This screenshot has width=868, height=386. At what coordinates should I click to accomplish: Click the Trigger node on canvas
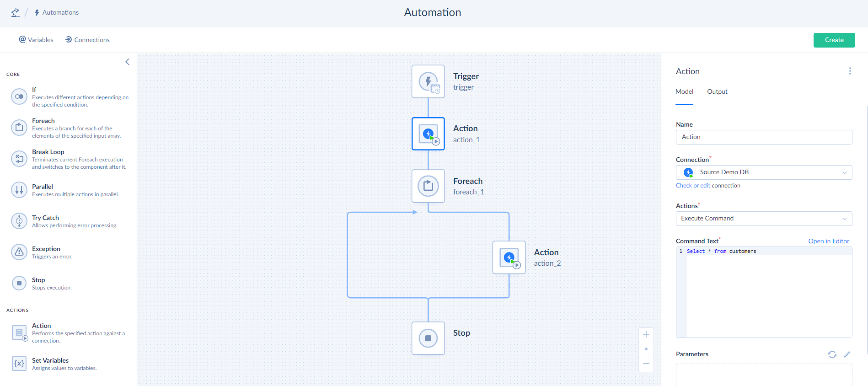(x=428, y=81)
